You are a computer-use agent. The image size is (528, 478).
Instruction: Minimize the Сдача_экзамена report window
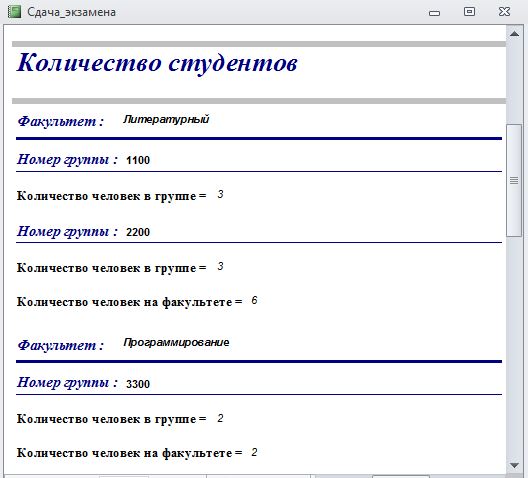[434, 13]
